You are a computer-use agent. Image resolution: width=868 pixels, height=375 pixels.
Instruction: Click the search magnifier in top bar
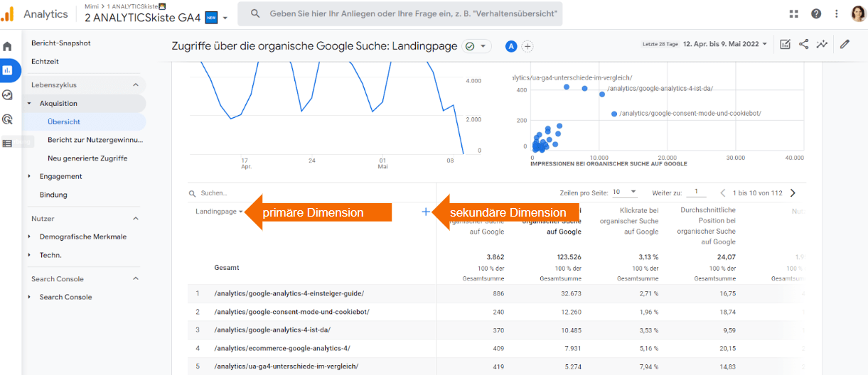[x=255, y=13]
